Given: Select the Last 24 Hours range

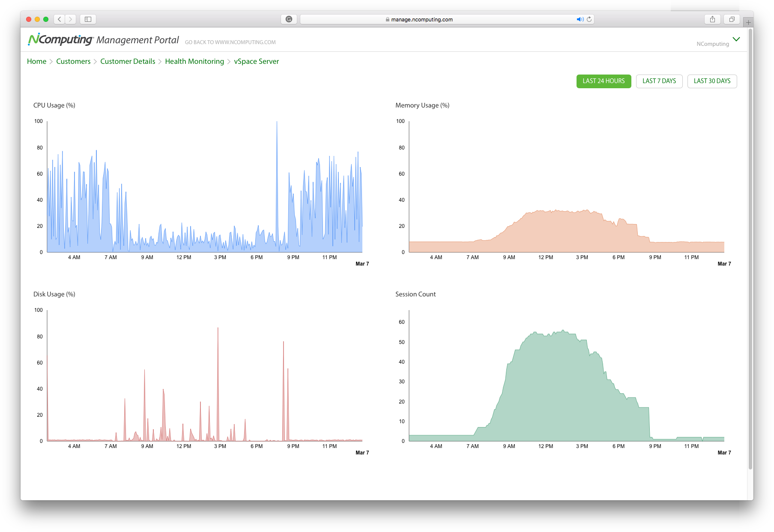Looking at the screenshot, I should [604, 81].
